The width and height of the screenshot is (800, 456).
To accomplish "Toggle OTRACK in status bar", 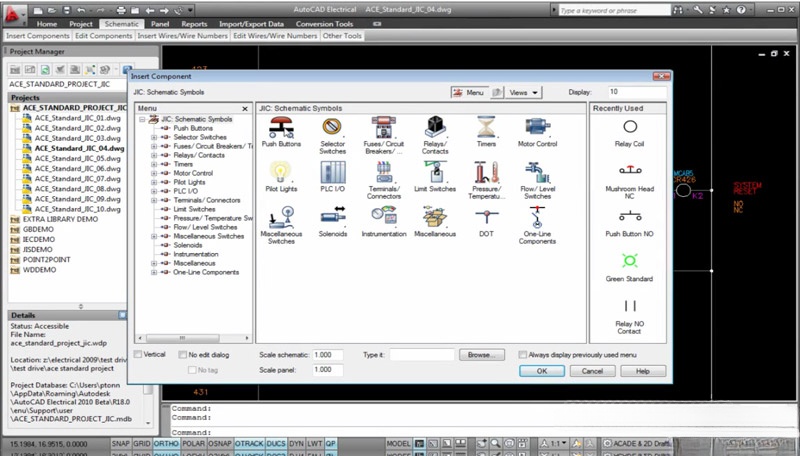I will click(x=249, y=444).
